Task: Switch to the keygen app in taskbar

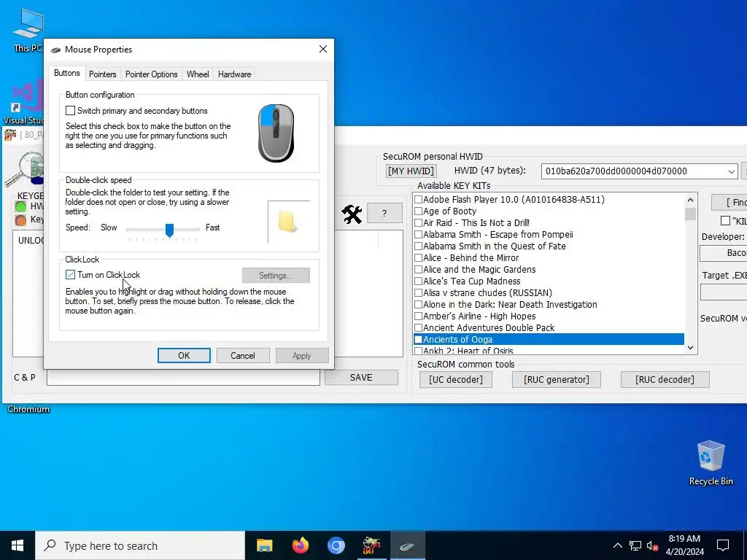Action: (371, 545)
